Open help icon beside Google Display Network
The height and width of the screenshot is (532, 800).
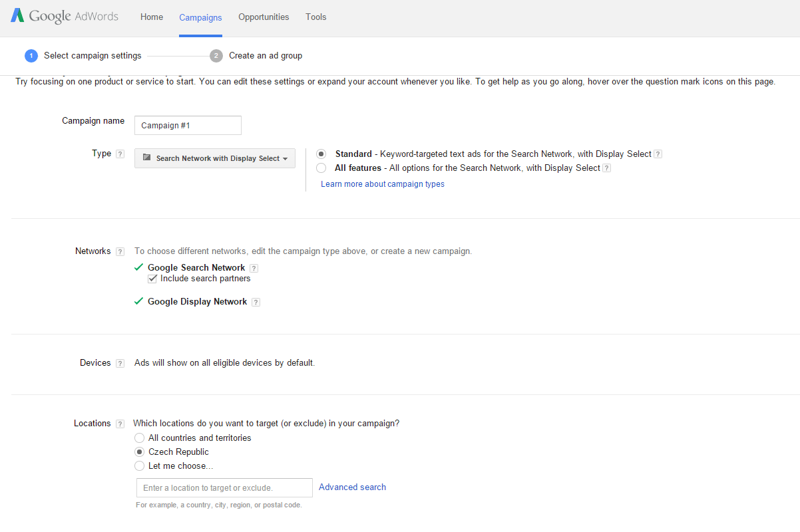[x=256, y=302]
